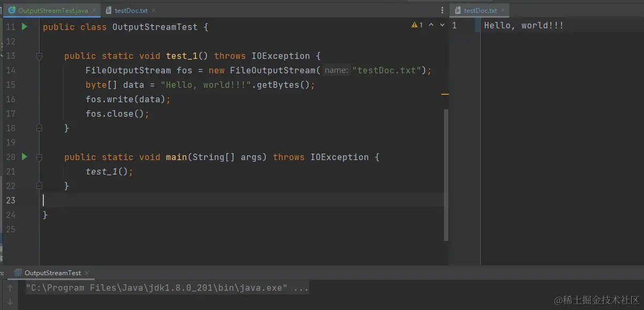Click fold end marker on line 22
The image size is (644, 310).
click(x=39, y=186)
